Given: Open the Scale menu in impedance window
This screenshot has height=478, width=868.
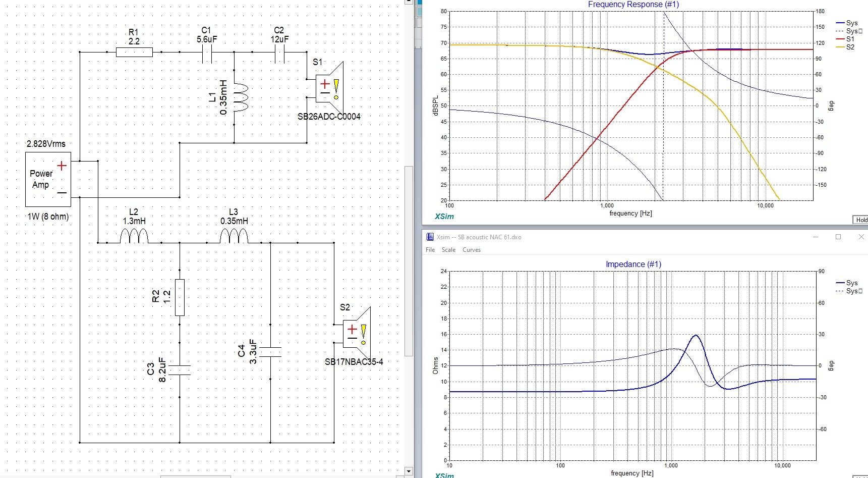Looking at the screenshot, I should (x=448, y=250).
